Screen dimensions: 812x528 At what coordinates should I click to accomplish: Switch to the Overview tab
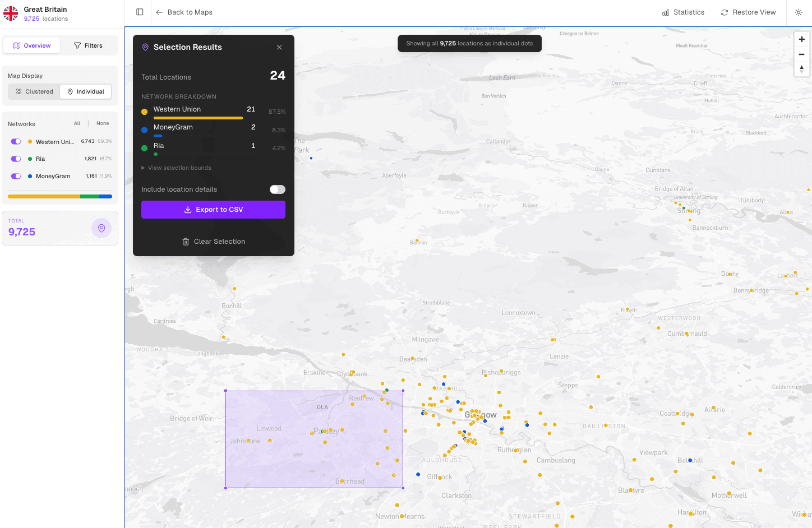[31, 45]
